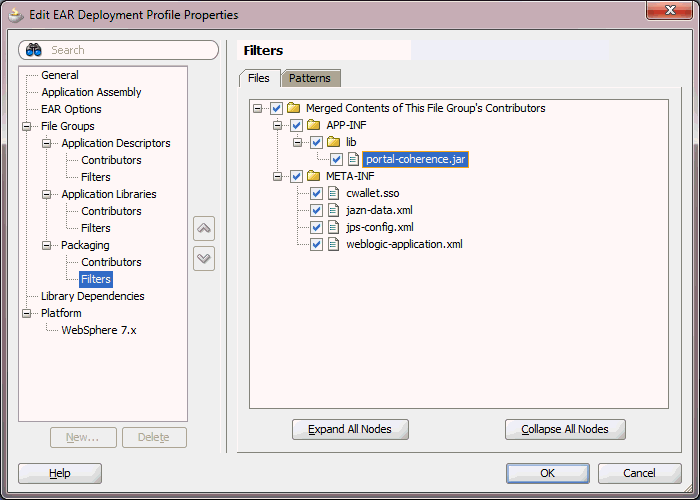Click the Expand All Nodes button
Image resolution: width=700 pixels, height=500 pixels.
pos(350,429)
